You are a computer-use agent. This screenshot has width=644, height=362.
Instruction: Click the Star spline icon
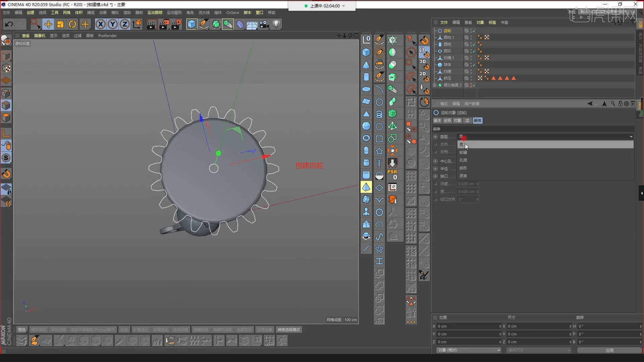(379, 151)
